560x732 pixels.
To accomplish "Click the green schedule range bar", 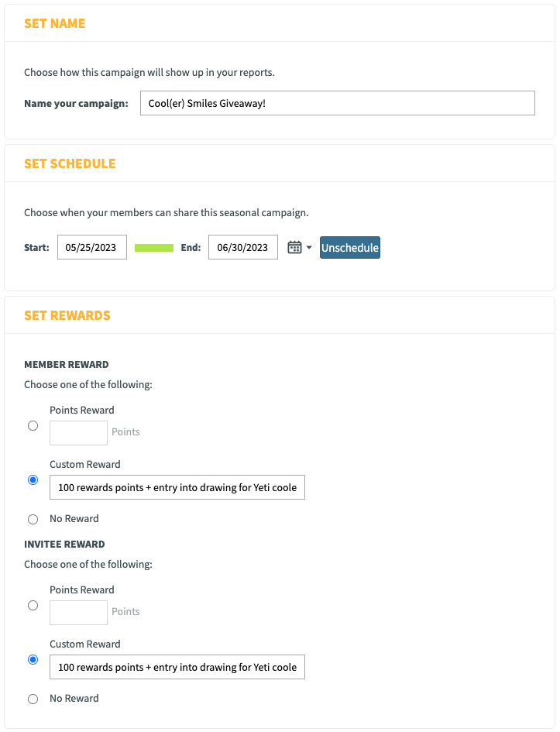I will coord(154,247).
